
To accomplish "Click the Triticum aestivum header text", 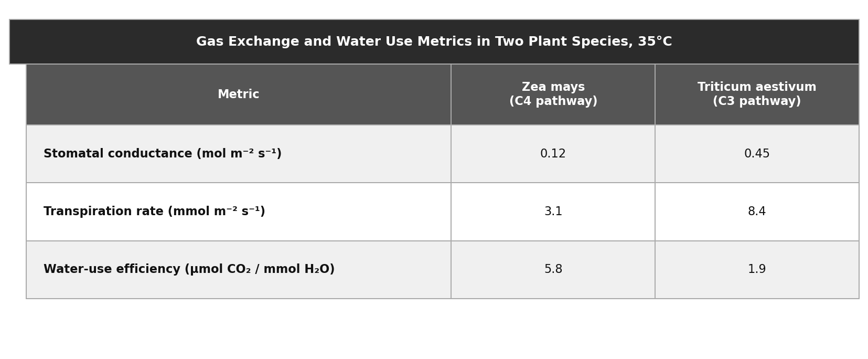I will (756, 87).
